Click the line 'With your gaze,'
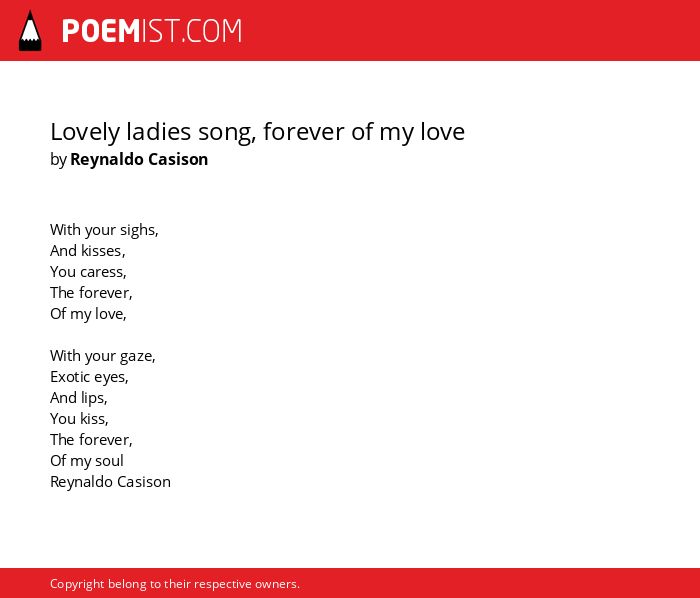The height and width of the screenshot is (598, 700). [103, 356]
